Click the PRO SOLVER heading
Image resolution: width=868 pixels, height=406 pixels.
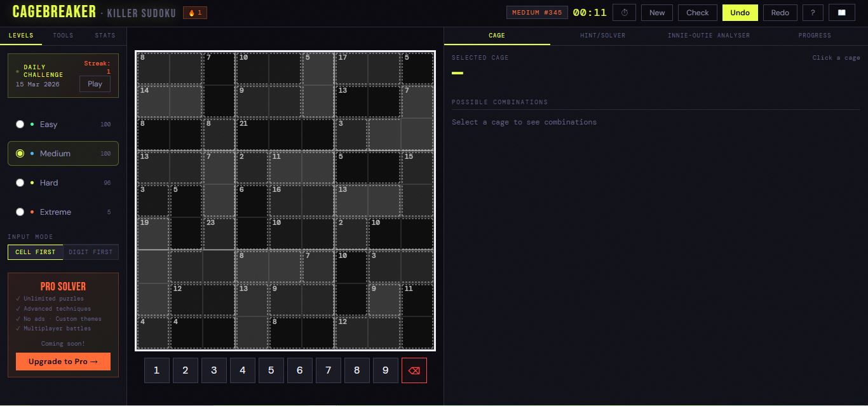[x=63, y=287]
